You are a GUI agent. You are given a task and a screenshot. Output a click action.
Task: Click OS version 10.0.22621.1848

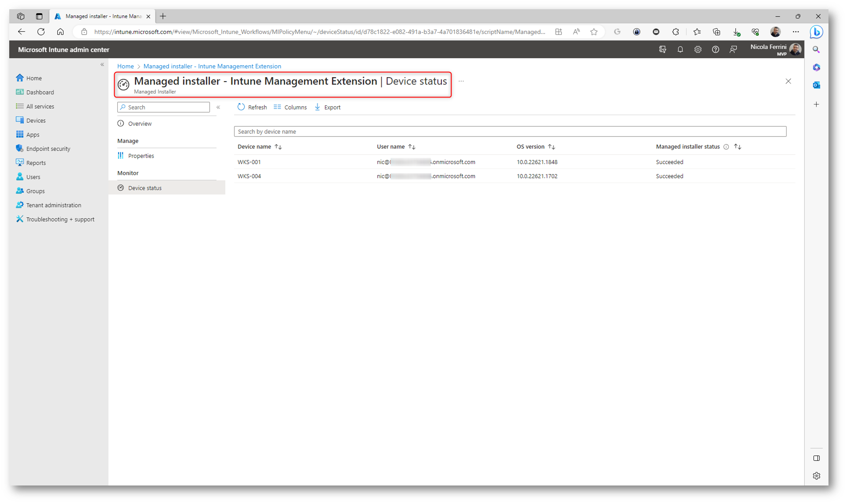[x=537, y=162]
